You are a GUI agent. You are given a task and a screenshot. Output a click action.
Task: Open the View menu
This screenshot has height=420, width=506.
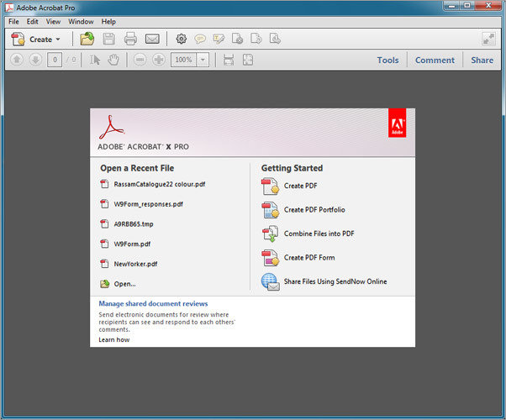(x=53, y=22)
